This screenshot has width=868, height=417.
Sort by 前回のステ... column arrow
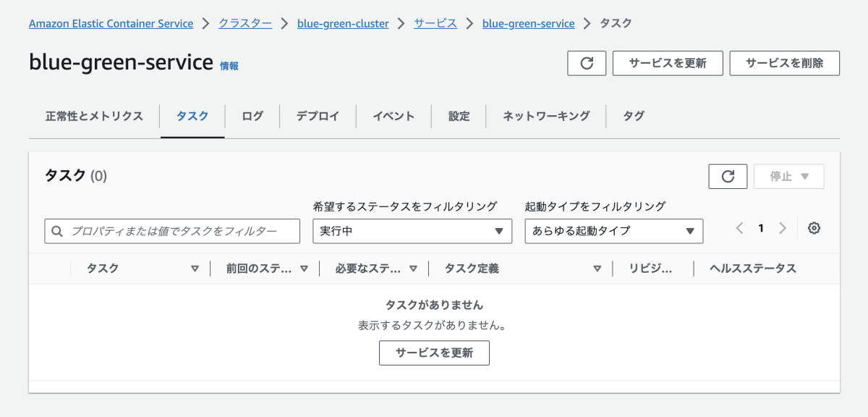click(304, 269)
